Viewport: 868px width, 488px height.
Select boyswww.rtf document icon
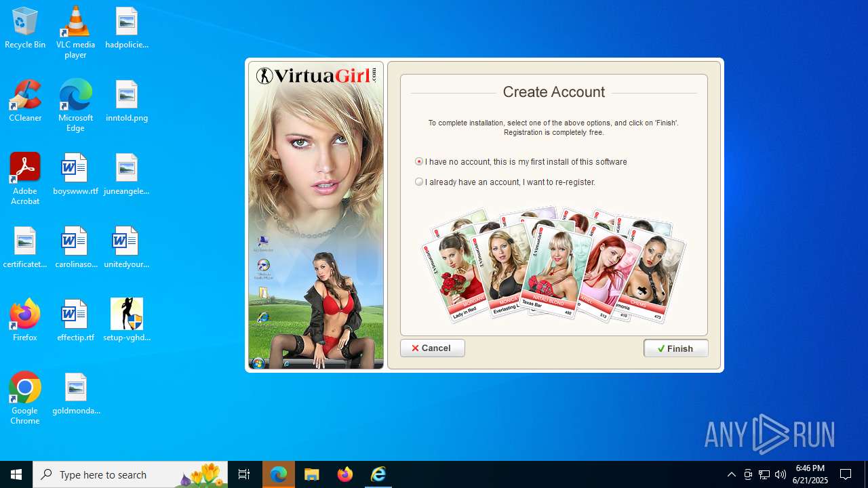click(x=75, y=175)
